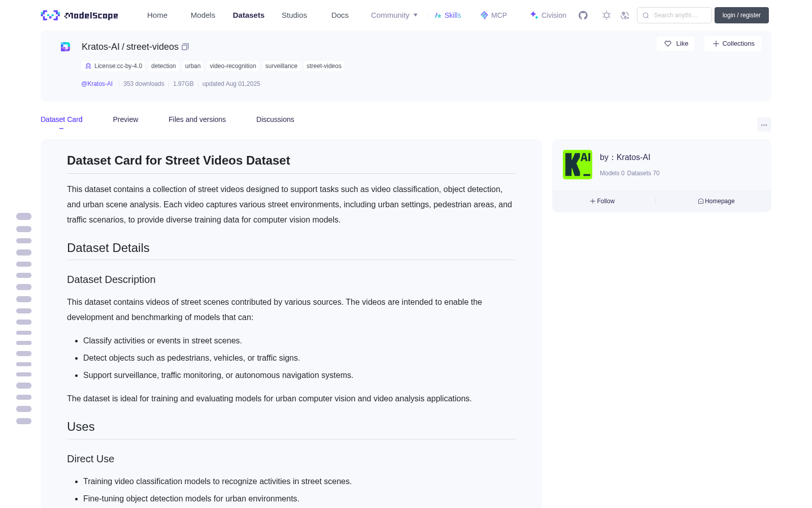Screen dimensions: 812x508
Task: Click the heart icon in Like
Action: (668, 44)
